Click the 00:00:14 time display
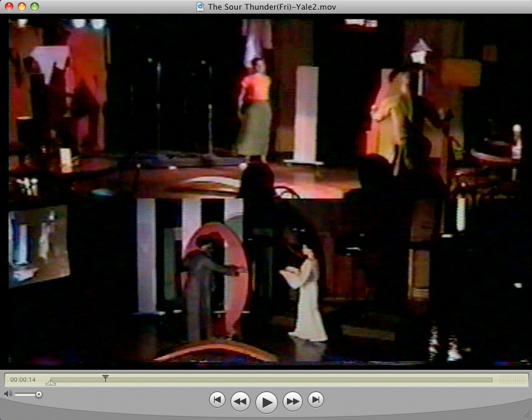Viewport: 532px width, 420px height. pyautogui.click(x=23, y=380)
